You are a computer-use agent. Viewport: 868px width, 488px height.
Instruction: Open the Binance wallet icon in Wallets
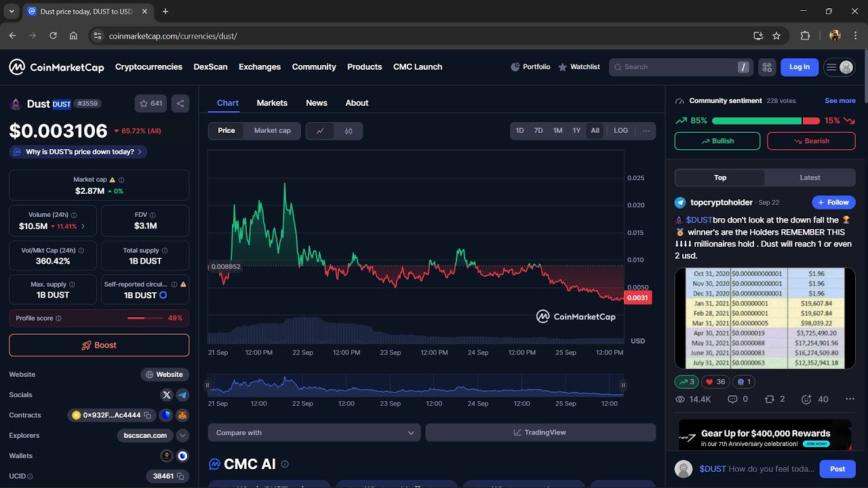tap(167, 455)
